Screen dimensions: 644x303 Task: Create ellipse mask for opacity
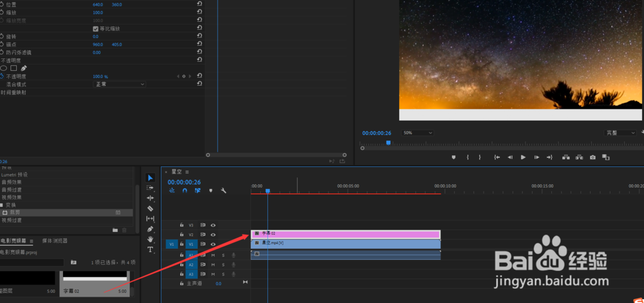pyautogui.click(x=3, y=68)
